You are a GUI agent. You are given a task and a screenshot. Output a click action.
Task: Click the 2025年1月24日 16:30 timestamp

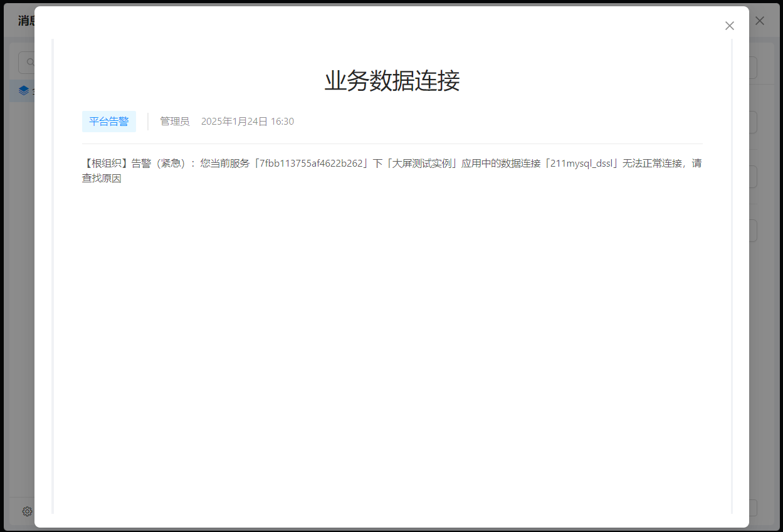click(x=247, y=122)
